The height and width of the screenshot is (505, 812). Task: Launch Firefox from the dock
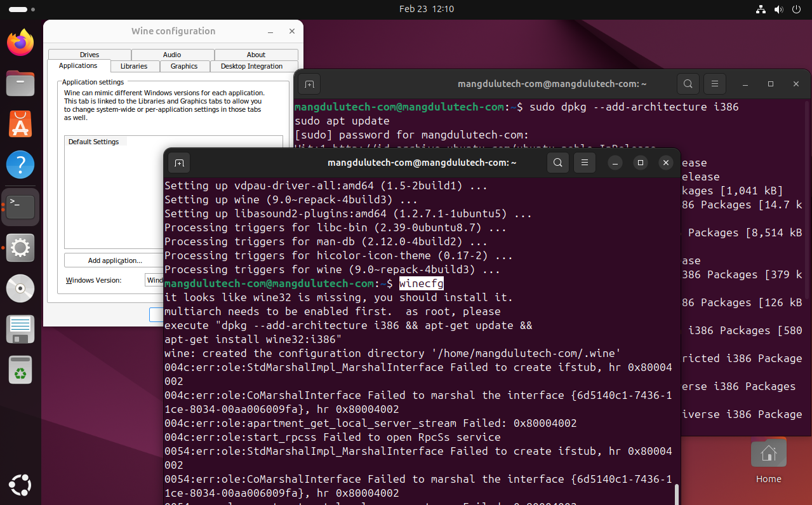(20, 42)
